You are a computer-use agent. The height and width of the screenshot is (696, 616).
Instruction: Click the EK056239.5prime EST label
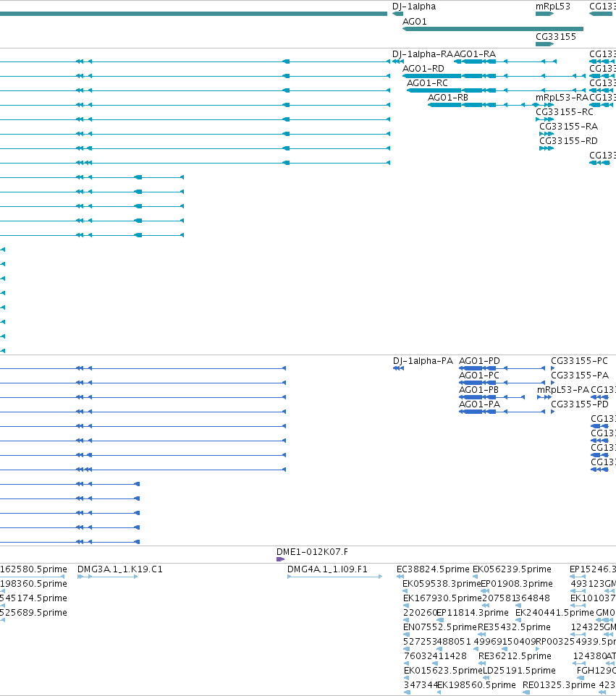512,569
